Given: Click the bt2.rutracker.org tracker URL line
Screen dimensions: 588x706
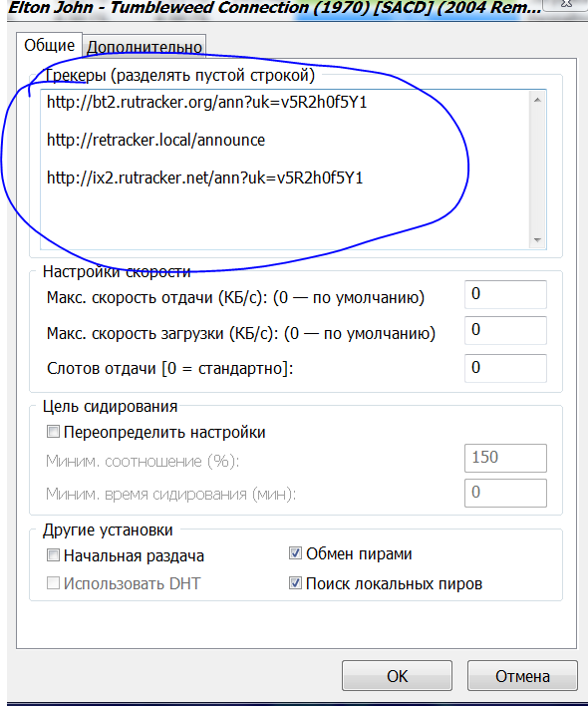Looking at the screenshot, I should 206,102.
